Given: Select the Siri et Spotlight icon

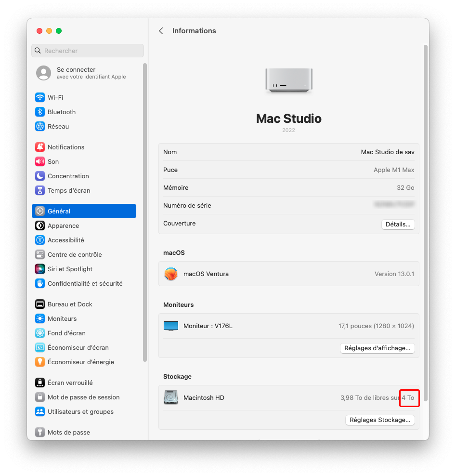Looking at the screenshot, I should [40, 269].
